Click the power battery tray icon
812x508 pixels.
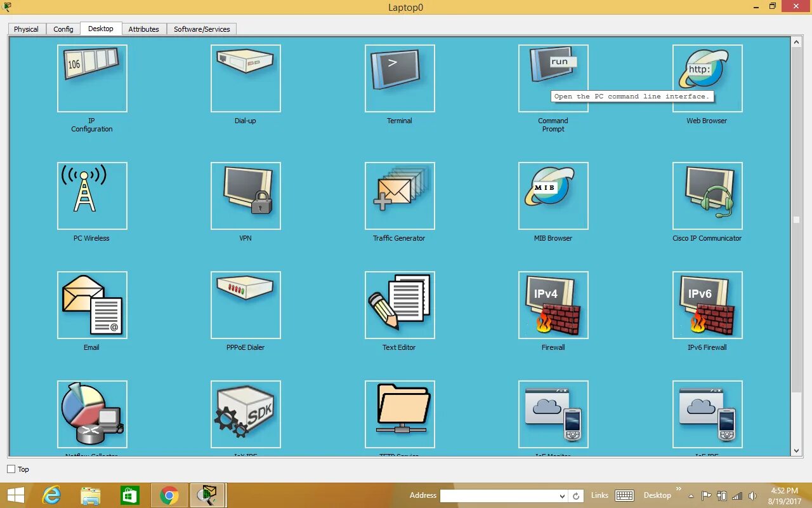click(722, 496)
